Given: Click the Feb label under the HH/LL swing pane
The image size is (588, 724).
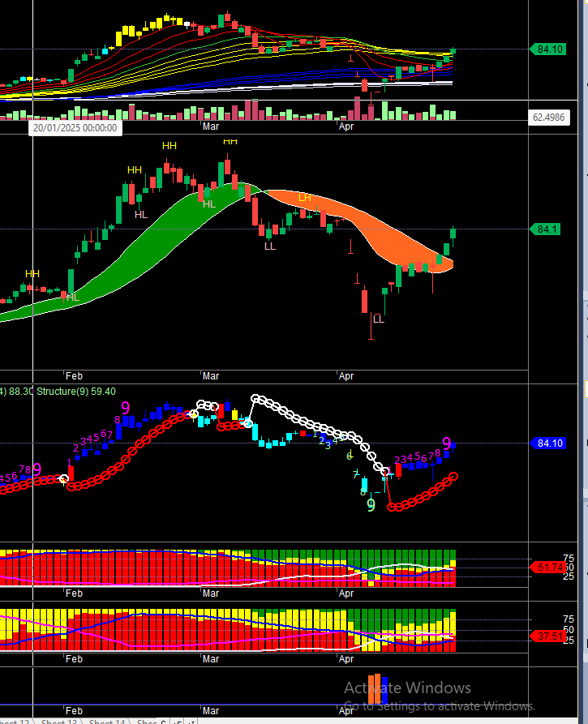Looking at the screenshot, I should click(74, 376).
